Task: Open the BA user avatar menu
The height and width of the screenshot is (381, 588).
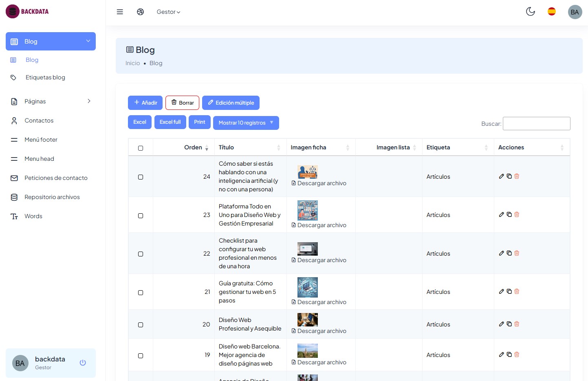Action: click(x=575, y=12)
